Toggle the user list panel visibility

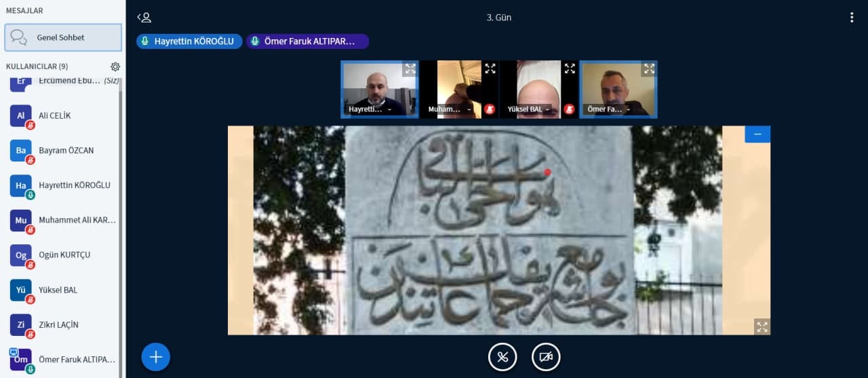coord(144,18)
